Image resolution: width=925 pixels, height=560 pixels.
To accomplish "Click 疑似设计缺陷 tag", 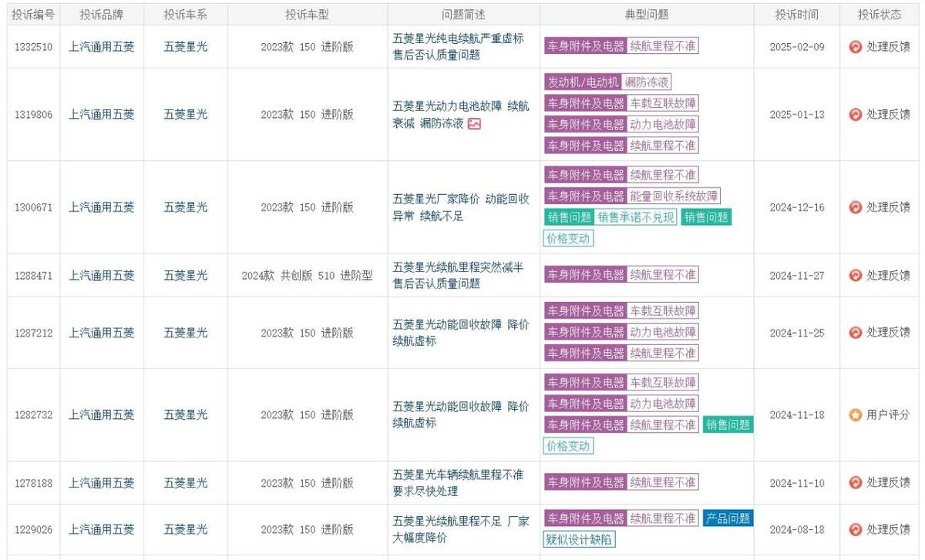I will tap(580, 539).
